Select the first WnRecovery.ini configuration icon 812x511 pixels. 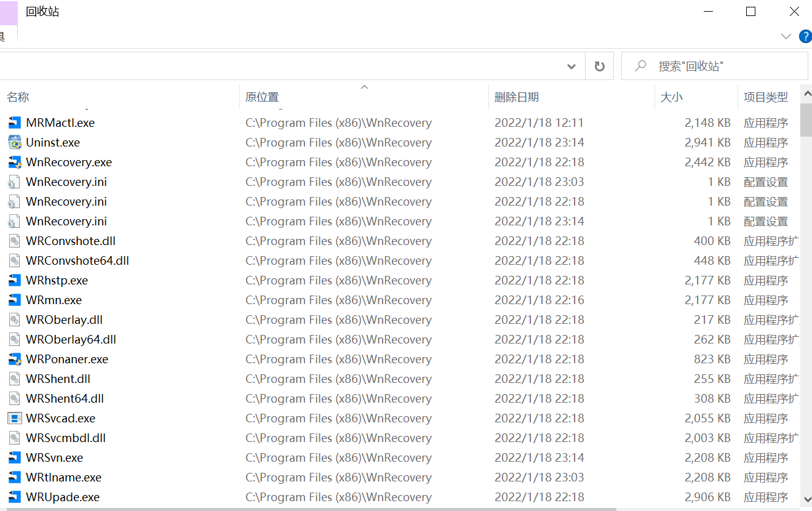tap(14, 182)
